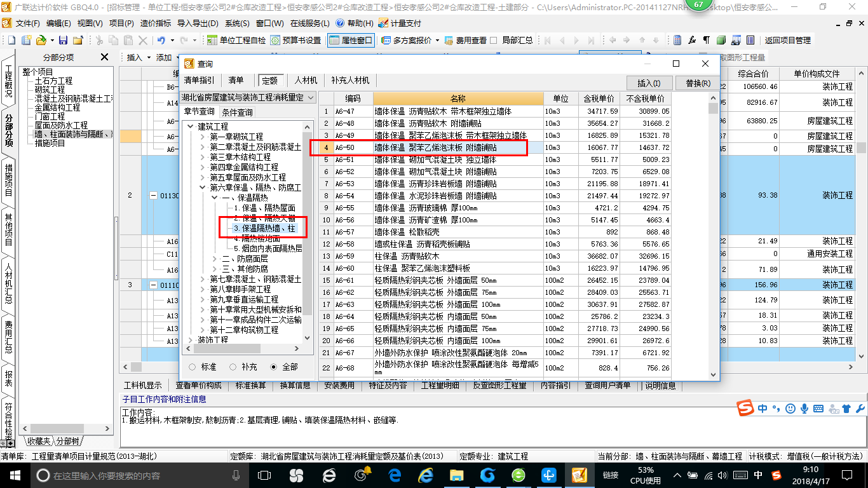Expand 第一章砌筑工程 tree node

tap(202, 137)
